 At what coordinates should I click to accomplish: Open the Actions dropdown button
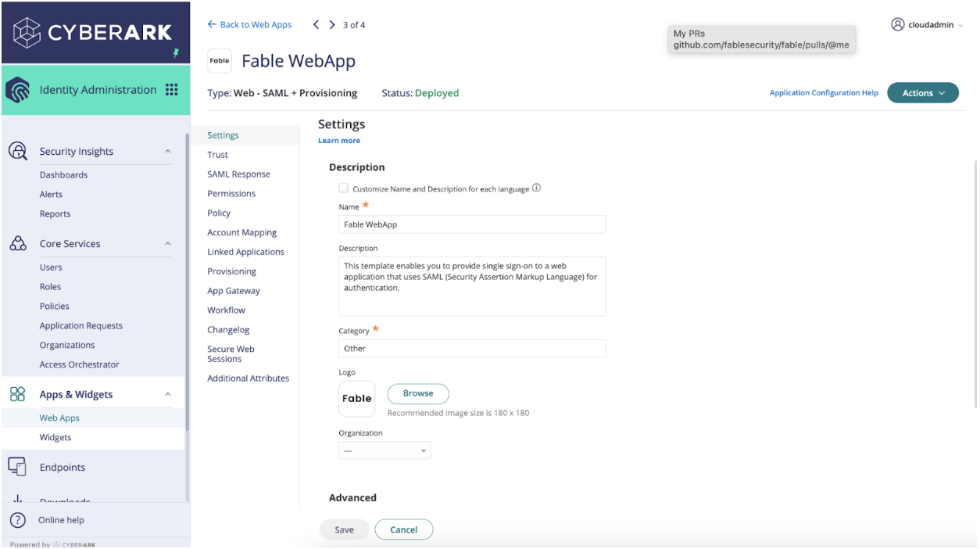pyautogui.click(x=923, y=93)
